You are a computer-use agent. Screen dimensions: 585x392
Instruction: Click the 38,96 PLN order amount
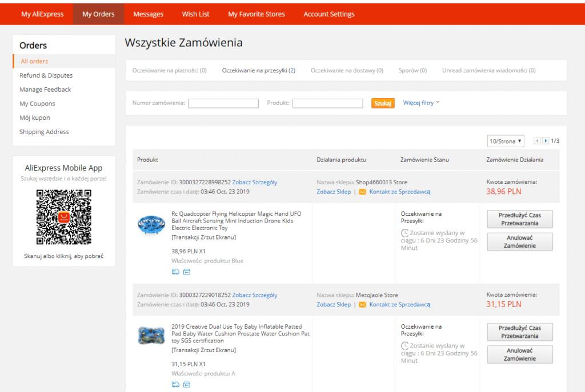504,192
